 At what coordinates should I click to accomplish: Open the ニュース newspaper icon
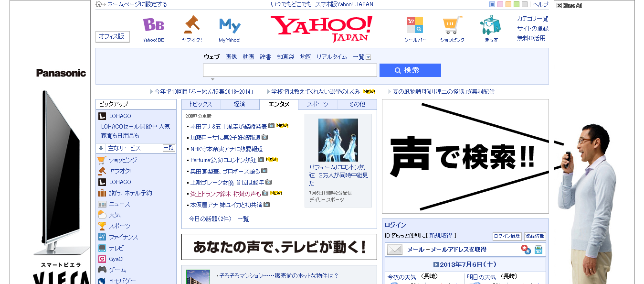pyautogui.click(x=102, y=204)
